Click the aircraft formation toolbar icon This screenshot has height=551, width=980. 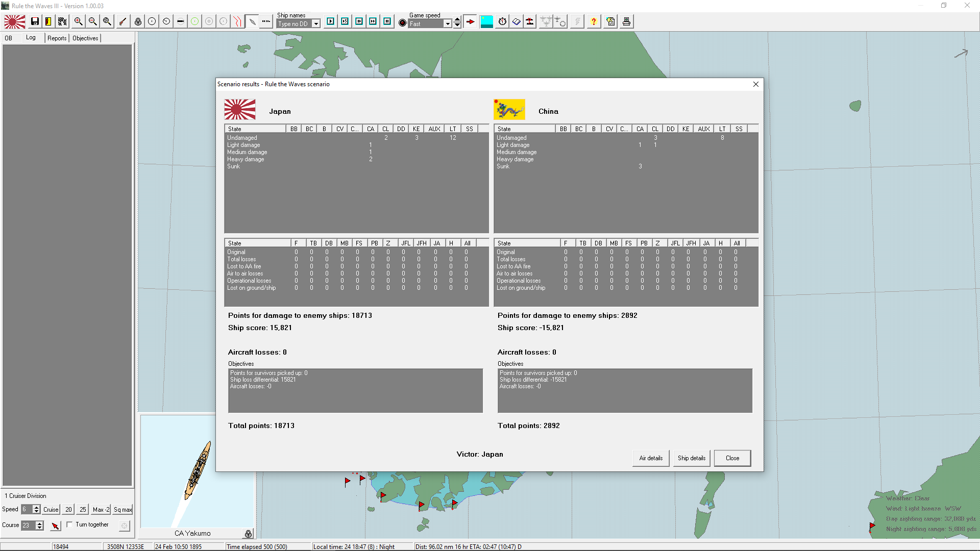pos(546,21)
